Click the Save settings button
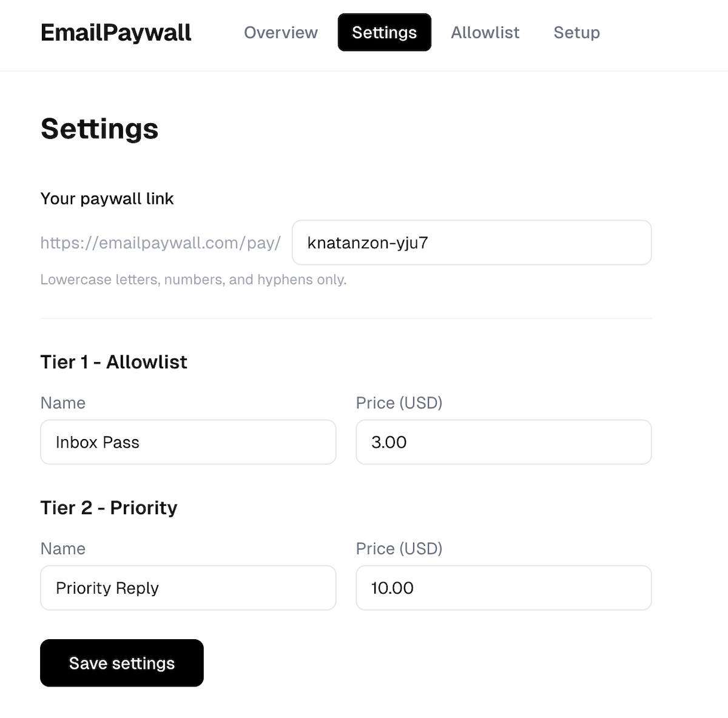728x718 pixels. click(x=121, y=663)
